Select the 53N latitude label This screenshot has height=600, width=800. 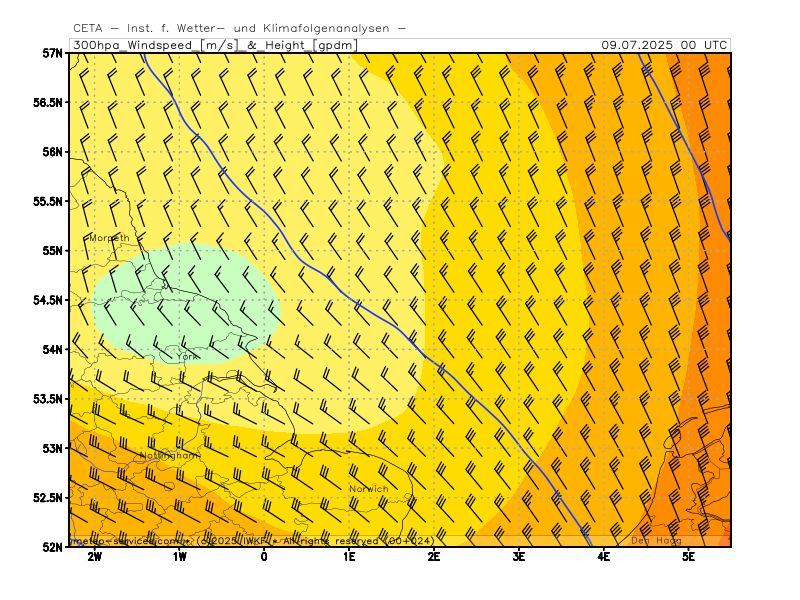click(53, 448)
